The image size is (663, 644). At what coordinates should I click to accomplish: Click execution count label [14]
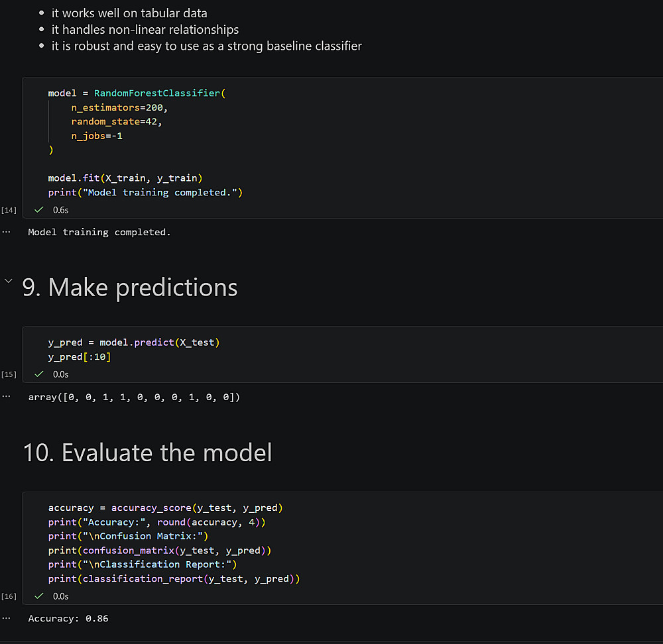click(9, 210)
